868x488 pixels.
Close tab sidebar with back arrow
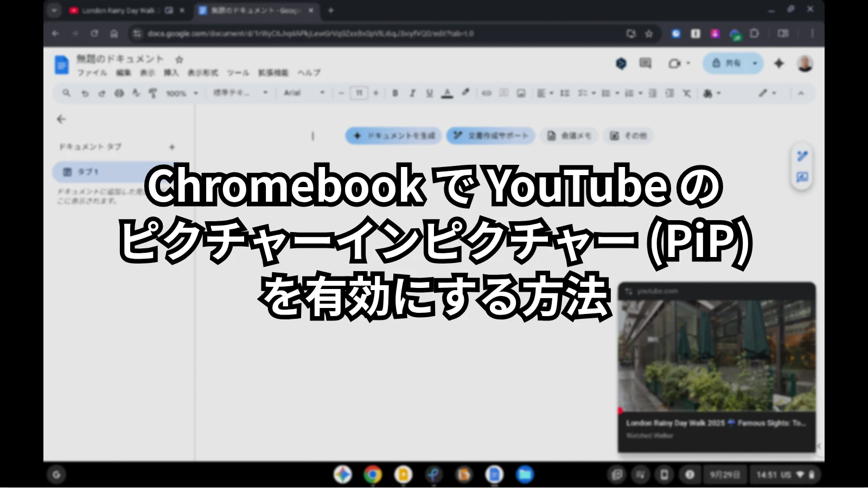pyautogui.click(x=61, y=119)
